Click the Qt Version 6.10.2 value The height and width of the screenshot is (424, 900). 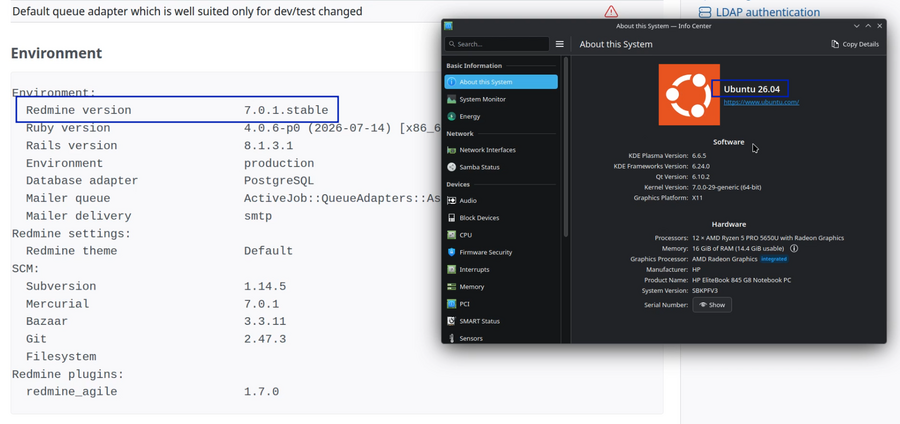click(x=701, y=177)
